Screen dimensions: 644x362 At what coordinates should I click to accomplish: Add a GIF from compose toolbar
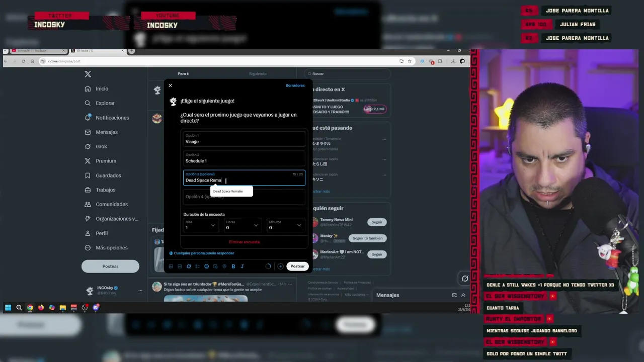(180, 266)
